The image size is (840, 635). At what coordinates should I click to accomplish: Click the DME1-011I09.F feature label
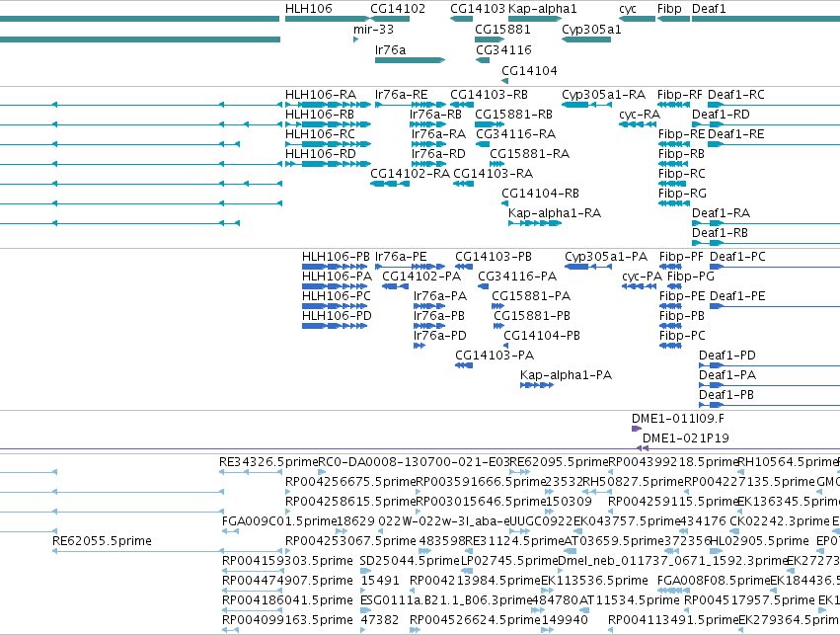click(x=678, y=419)
